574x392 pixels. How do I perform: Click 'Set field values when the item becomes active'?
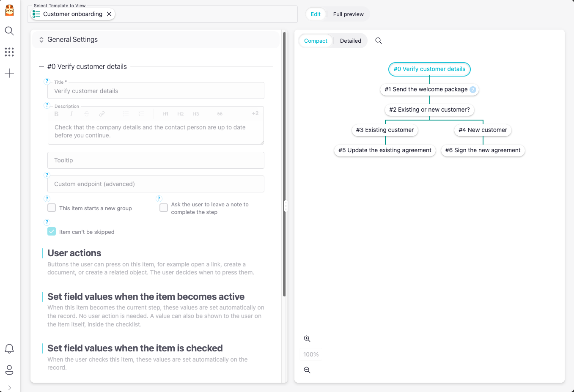[x=146, y=296]
